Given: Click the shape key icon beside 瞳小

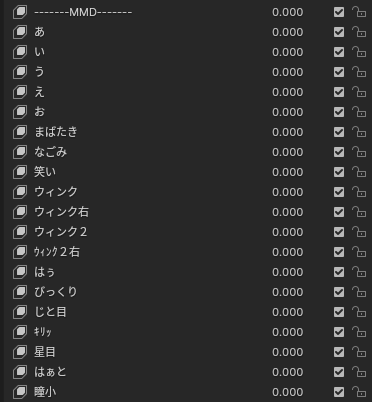Looking at the screenshot, I should (x=20, y=392).
